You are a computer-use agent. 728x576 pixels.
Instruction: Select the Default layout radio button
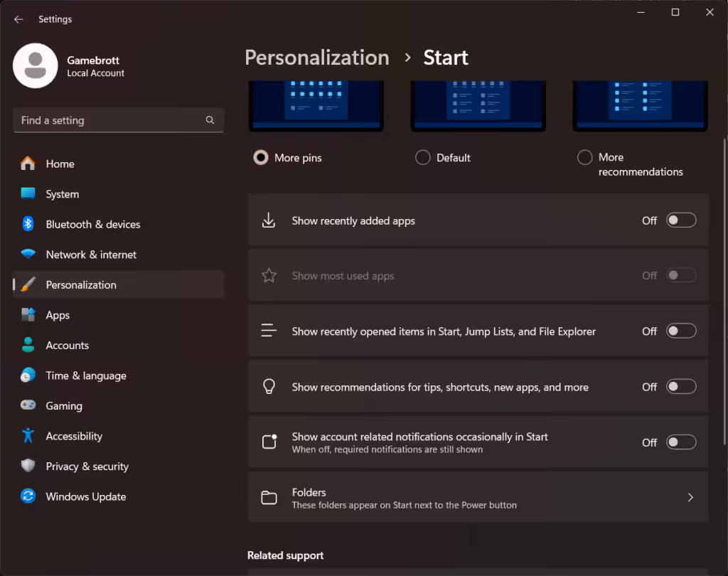[x=422, y=157]
